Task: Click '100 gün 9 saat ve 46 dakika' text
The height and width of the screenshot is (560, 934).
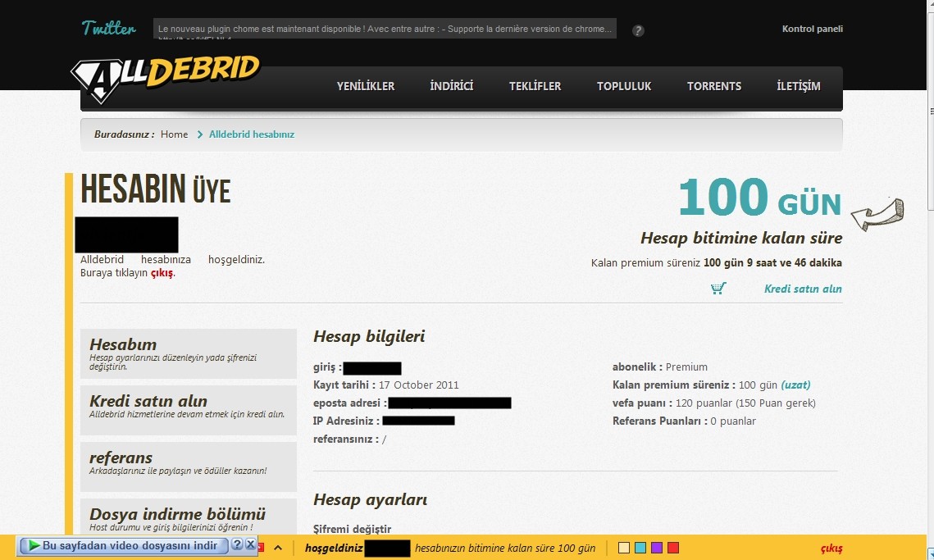Action: coord(772,262)
